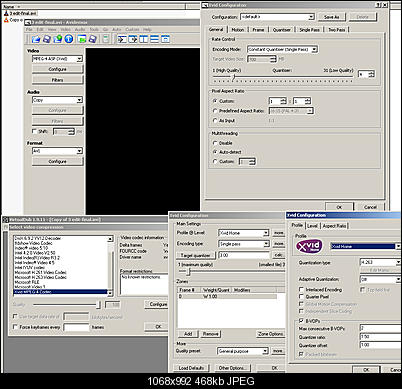Click the Load Defaults button

(191, 368)
